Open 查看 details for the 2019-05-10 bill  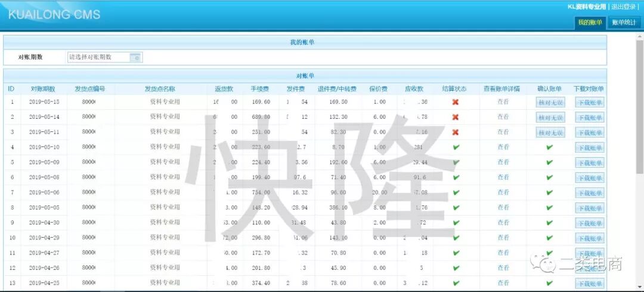click(503, 147)
